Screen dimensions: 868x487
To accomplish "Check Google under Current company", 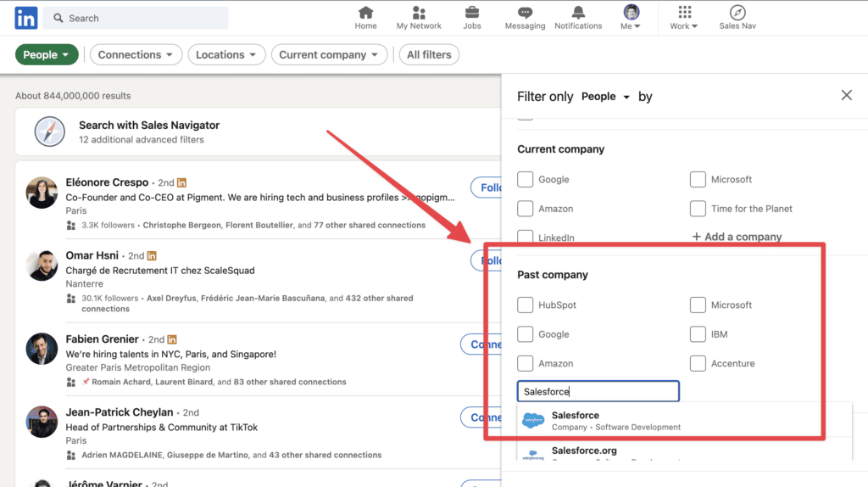I will tap(525, 180).
